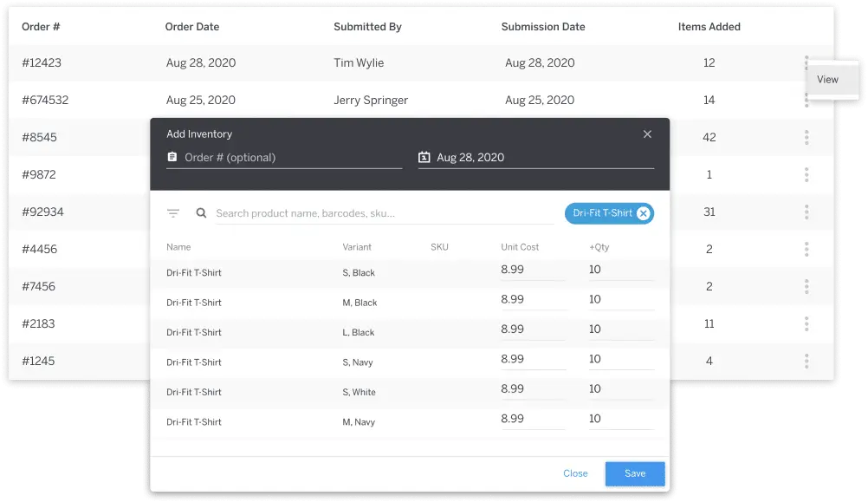Click the Order Date column header

pyautogui.click(x=192, y=27)
